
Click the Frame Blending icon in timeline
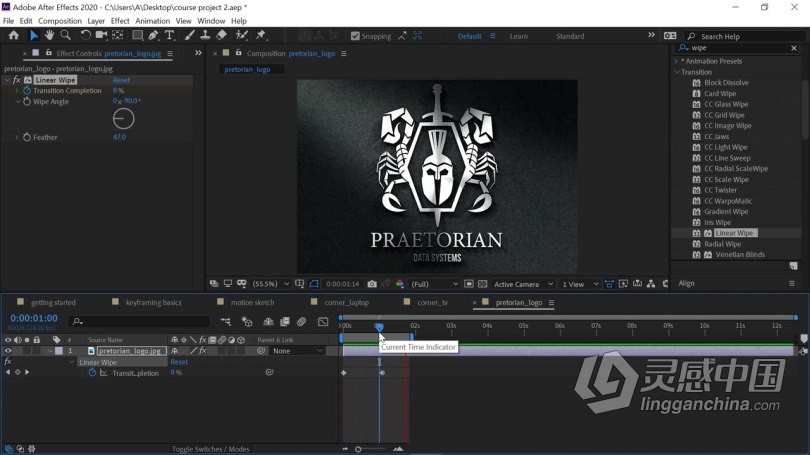285,322
